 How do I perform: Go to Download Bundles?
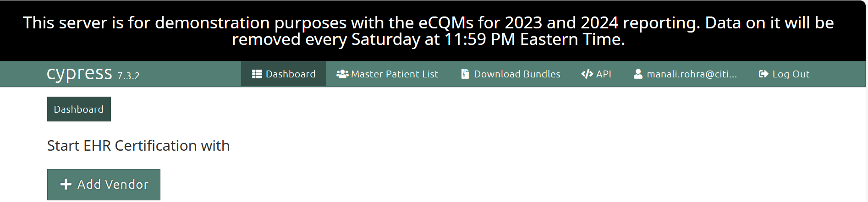pyautogui.click(x=517, y=74)
